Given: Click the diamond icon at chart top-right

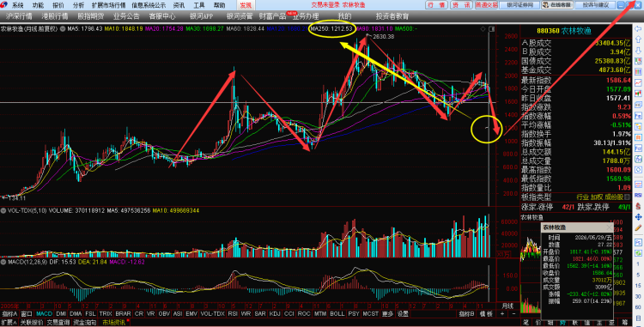Looking at the screenshot, I should click(x=483, y=29).
